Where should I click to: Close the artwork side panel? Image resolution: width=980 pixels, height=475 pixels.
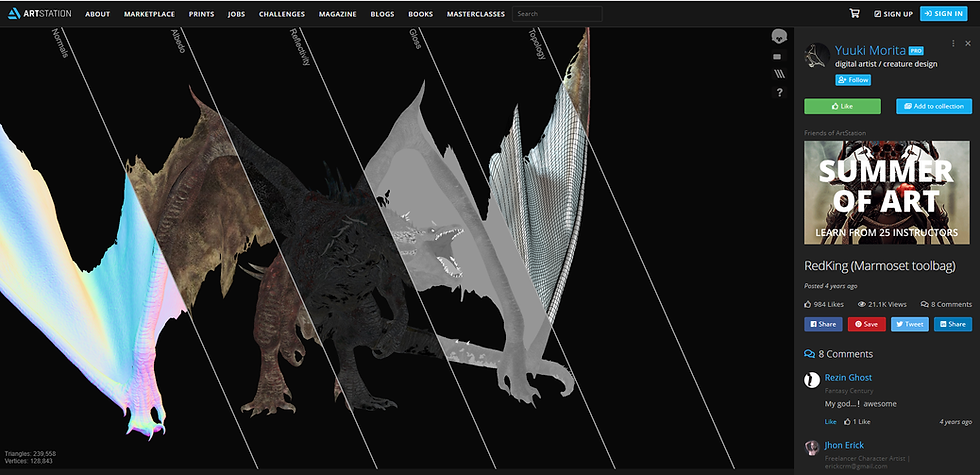point(968,43)
